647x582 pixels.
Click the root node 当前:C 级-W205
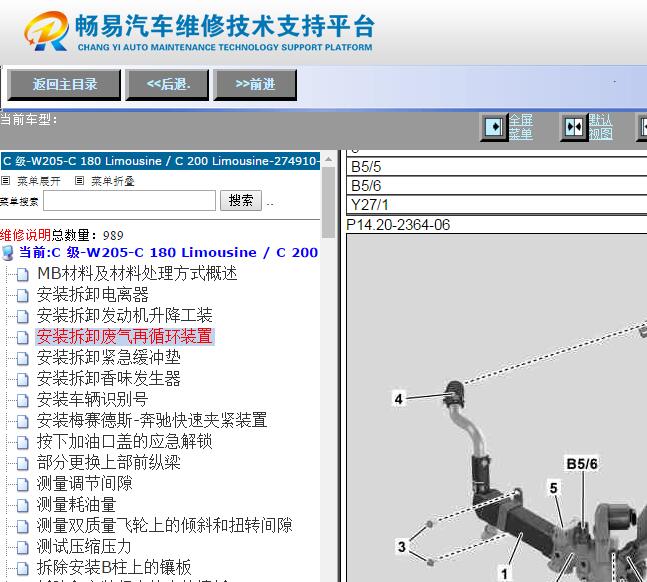click(168, 252)
